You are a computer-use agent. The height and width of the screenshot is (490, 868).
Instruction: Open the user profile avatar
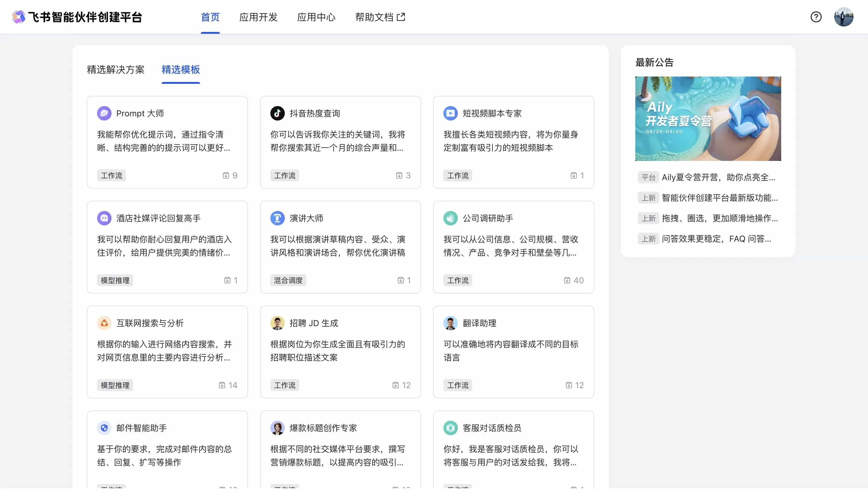pos(843,17)
